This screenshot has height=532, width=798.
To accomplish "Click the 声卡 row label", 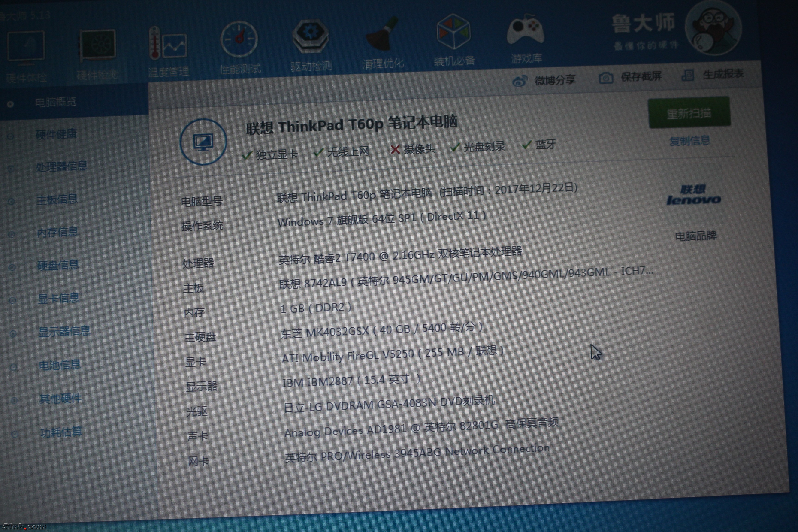I will [197, 436].
